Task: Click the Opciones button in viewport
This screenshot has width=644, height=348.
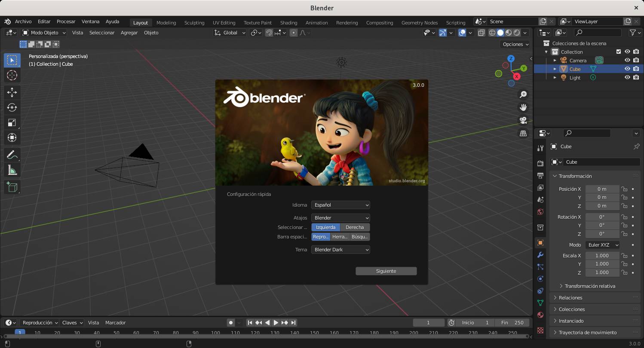Action: pos(515,44)
